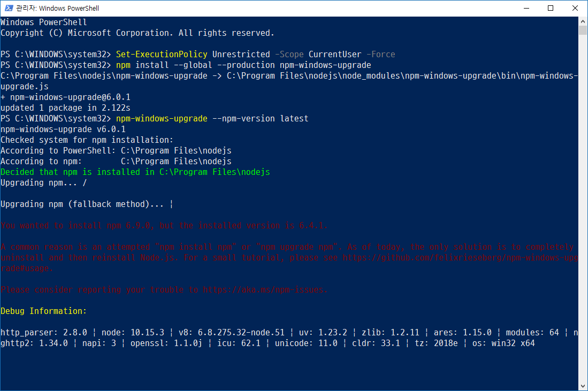This screenshot has width=588, height=391.
Task: Click 'Checked system for npm installation:' line
Action: pos(87,140)
